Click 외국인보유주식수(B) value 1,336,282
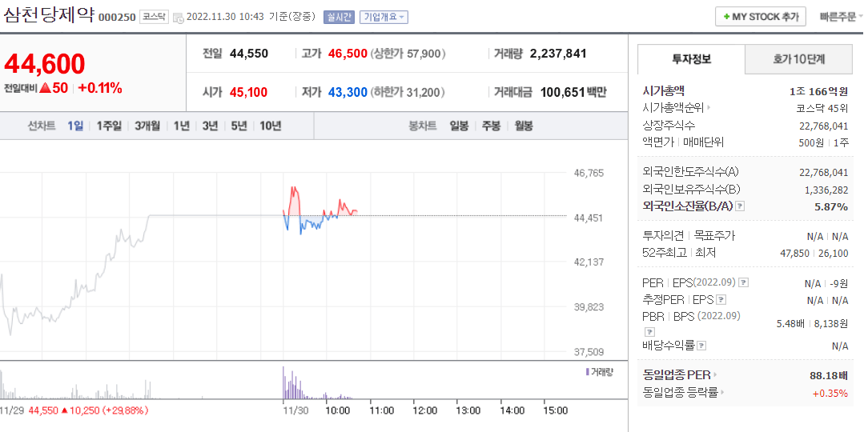Image resolution: width=868 pixels, height=432 pixels. 826,190
